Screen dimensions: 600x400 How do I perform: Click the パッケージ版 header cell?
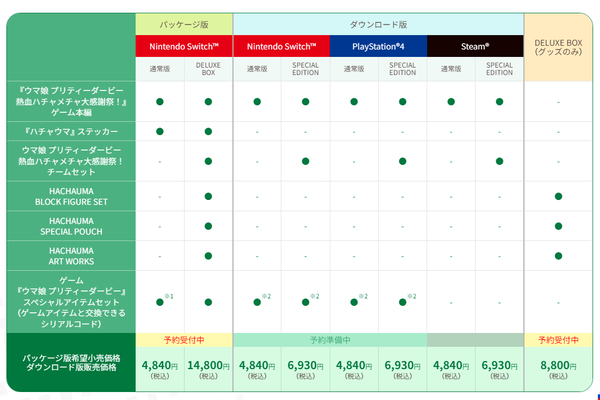tap(184, 24)
